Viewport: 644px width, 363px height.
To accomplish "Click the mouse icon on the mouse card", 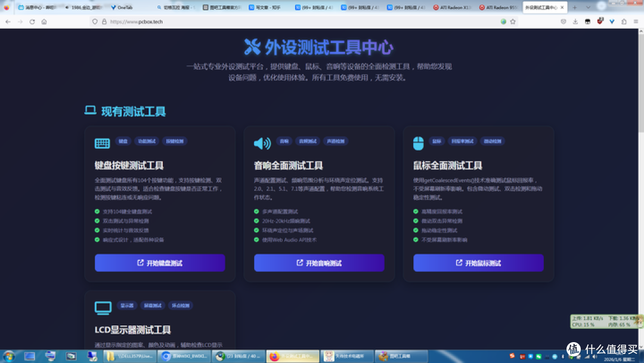I will (x=418, y=143).
